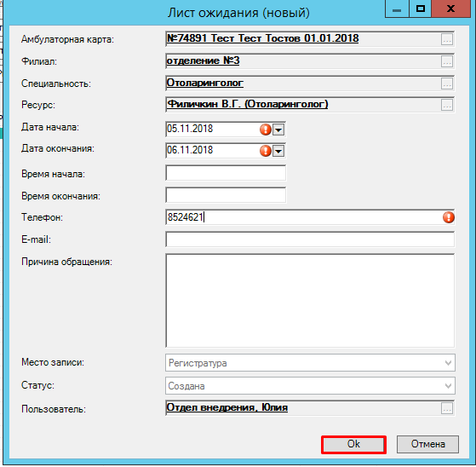
Task: Click the Причина обращения text area
Action: (310, 301)
